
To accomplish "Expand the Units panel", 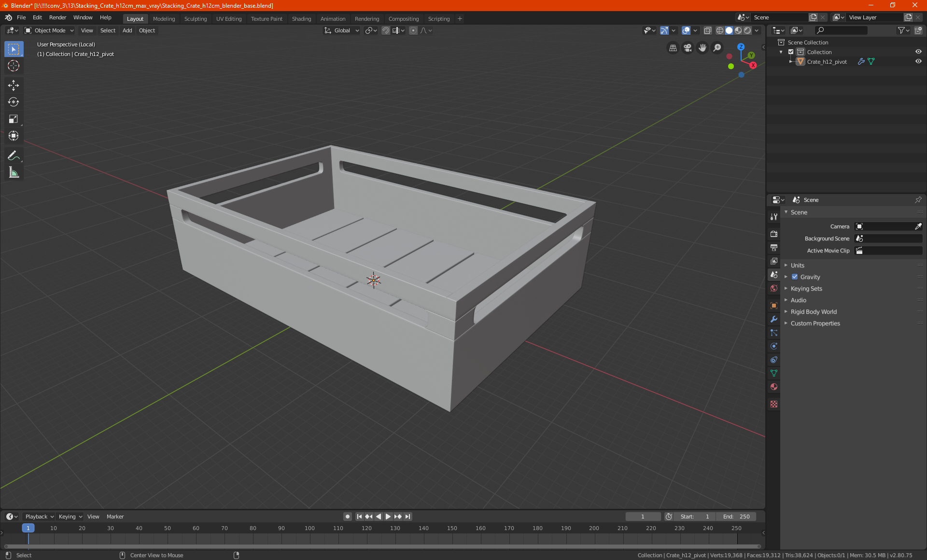I will click(797, 265).
